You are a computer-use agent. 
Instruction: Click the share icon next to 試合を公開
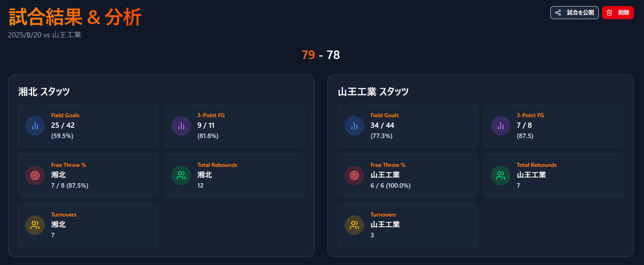(x=558, y=13)
